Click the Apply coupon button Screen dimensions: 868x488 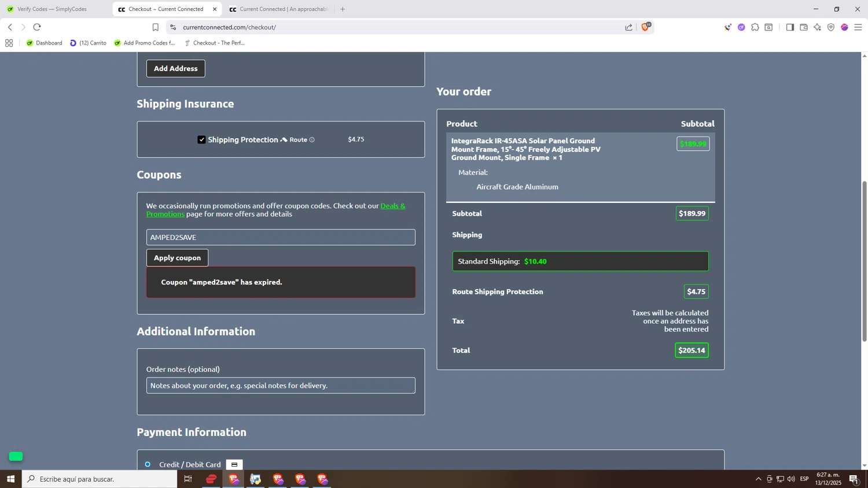177,258
